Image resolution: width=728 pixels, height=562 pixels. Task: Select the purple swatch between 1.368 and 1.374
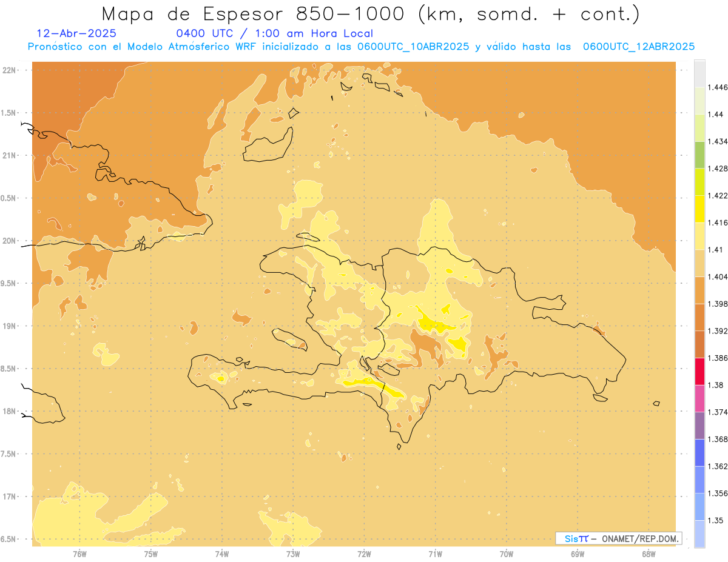[x=699, y=426]
